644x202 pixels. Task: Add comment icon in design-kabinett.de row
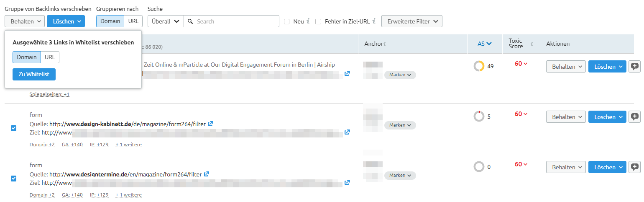[x=634, y=117]
